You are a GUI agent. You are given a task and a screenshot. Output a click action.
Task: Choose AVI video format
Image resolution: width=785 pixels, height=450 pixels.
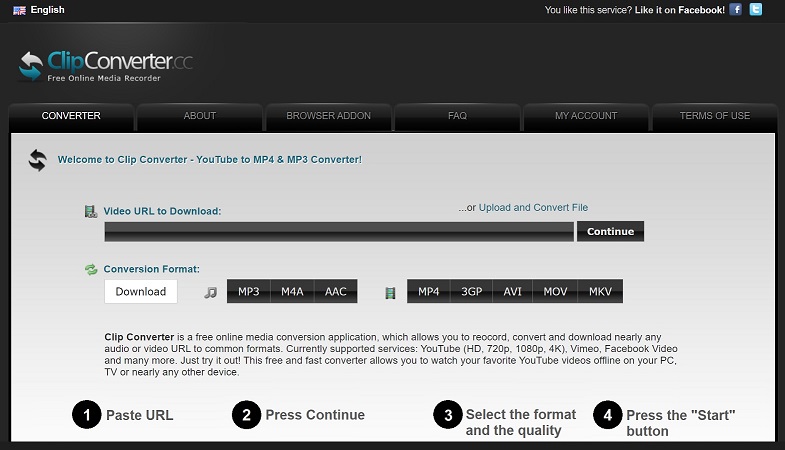coord(512,292)
